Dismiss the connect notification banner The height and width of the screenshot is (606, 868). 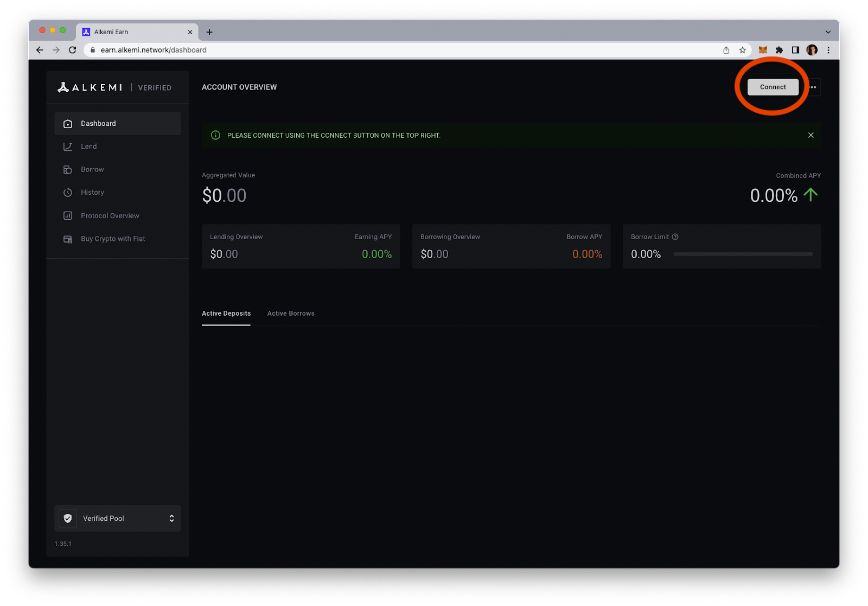(x=810, y=135)
